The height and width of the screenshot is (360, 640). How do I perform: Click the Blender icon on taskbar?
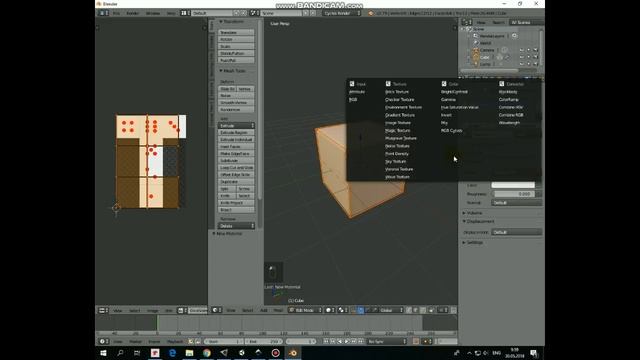pyautogui.click(x=293, y=353)
